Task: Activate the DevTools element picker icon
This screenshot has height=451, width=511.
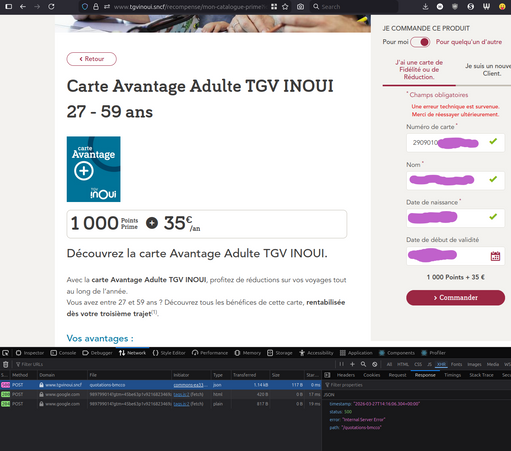Action: point(6,353)
